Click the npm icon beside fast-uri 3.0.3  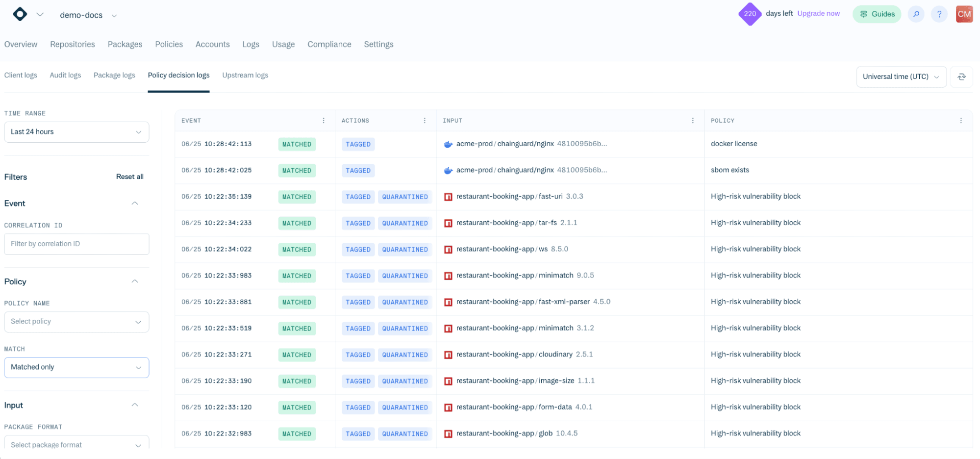(x=448, y=197)
